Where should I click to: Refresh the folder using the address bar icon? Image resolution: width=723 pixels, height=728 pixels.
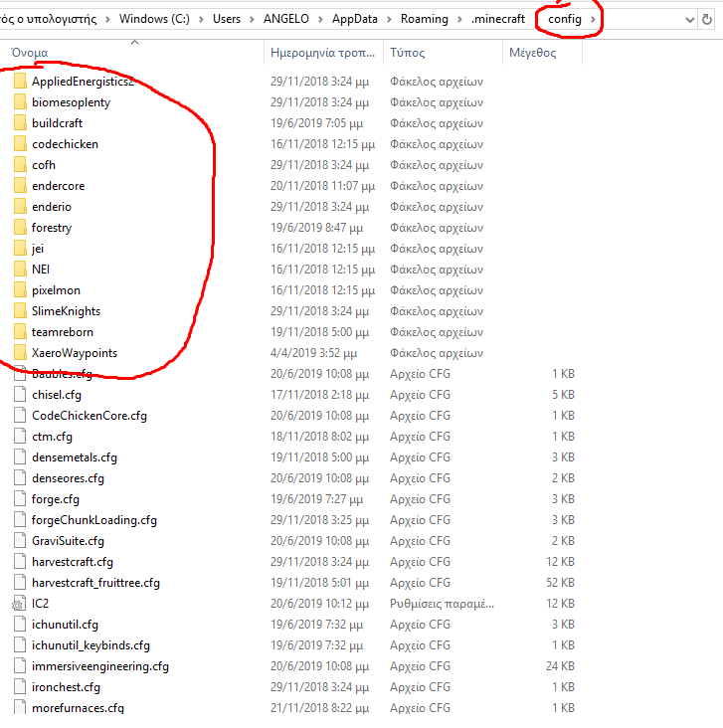(x=707, y=19)
